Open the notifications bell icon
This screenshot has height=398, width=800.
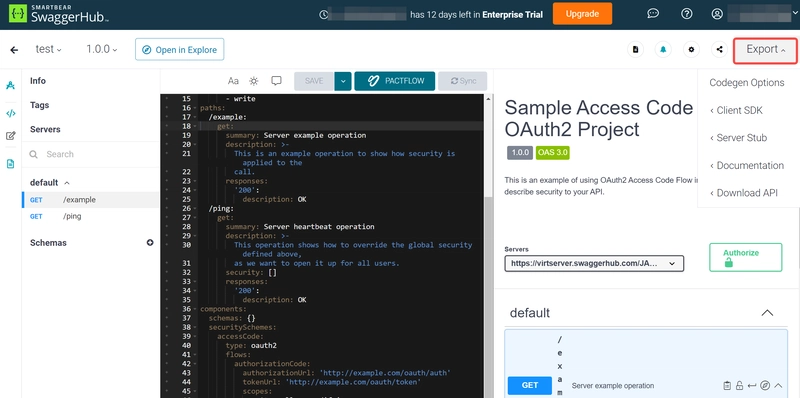(663, 49)
